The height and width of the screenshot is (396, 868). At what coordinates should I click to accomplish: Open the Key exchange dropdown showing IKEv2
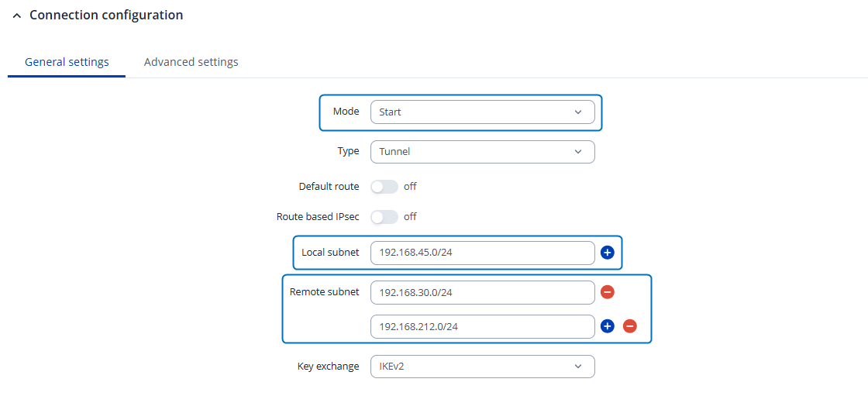point(482,367)
